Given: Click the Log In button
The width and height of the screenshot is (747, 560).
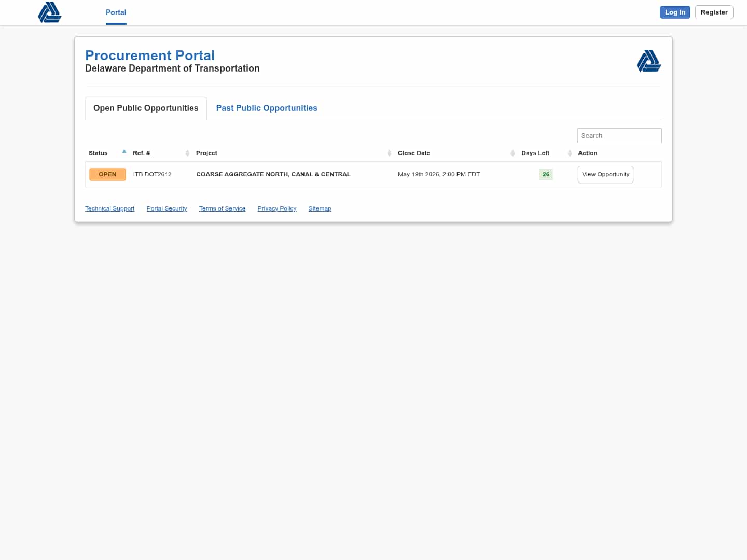Looking at the screenshot, I should [675, 12].
